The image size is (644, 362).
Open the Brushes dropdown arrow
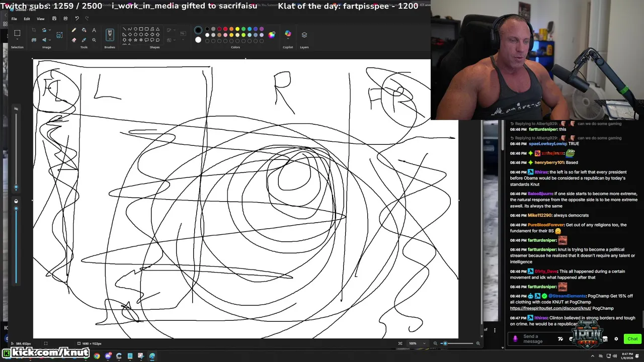coord(110,39)
